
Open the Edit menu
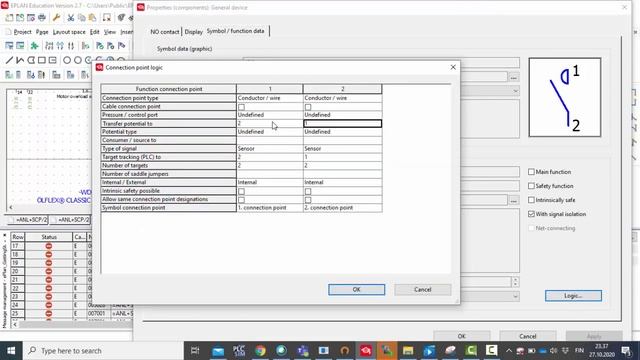[94, 32]
